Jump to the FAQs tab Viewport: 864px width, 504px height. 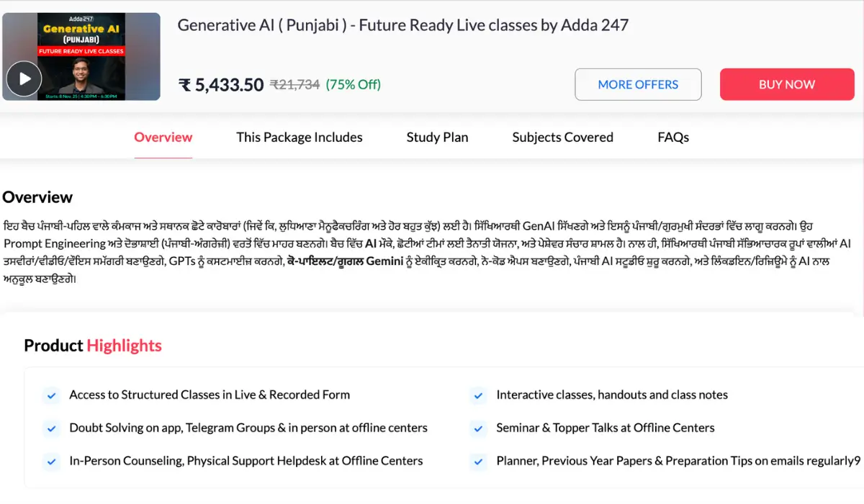[673, 137]
